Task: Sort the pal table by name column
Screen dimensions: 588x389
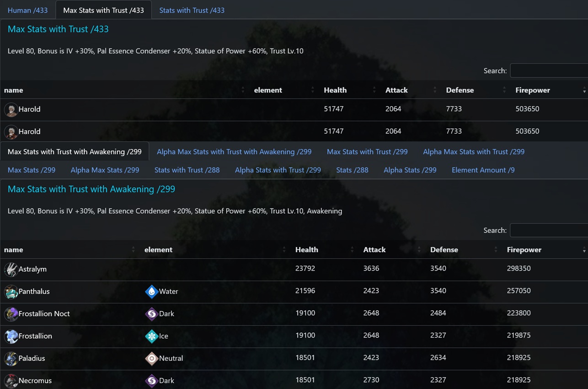Action: (x=70, y=250)
